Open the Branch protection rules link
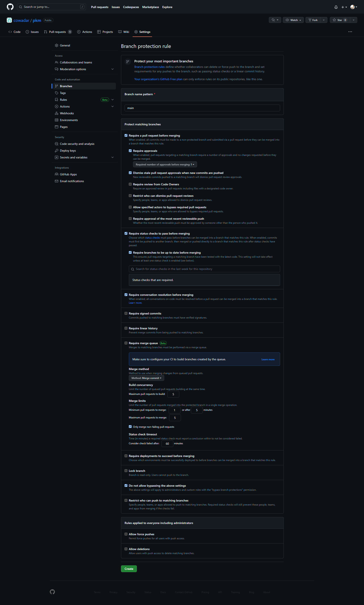This screenshot has width=364, height=605. coord(149,67)
